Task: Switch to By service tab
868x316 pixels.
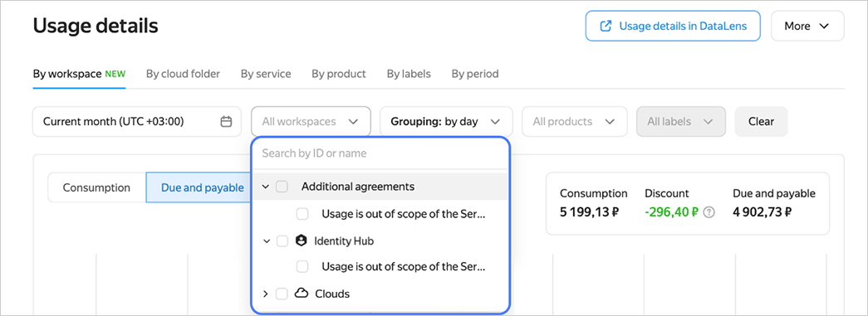Action: click(266, 74)
